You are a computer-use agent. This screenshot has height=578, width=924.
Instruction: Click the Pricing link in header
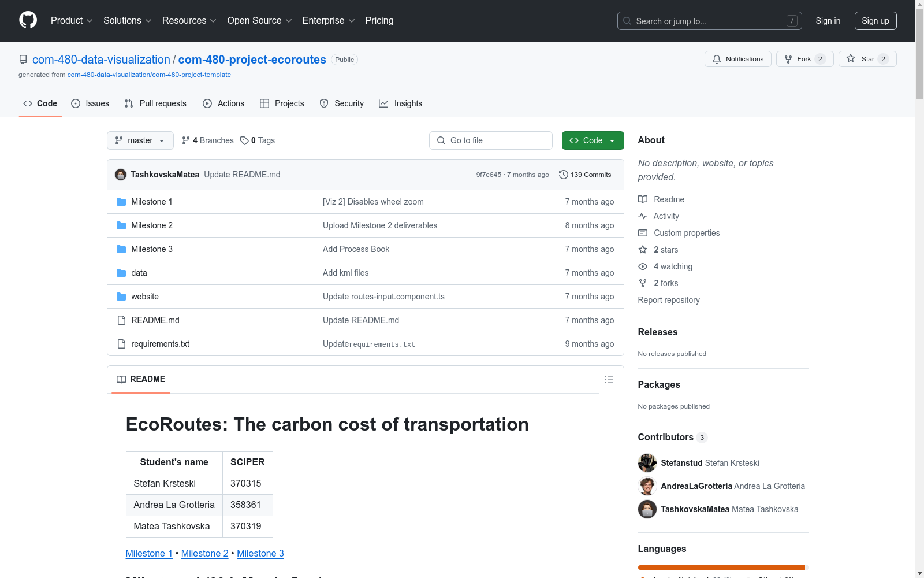(379, 20)
